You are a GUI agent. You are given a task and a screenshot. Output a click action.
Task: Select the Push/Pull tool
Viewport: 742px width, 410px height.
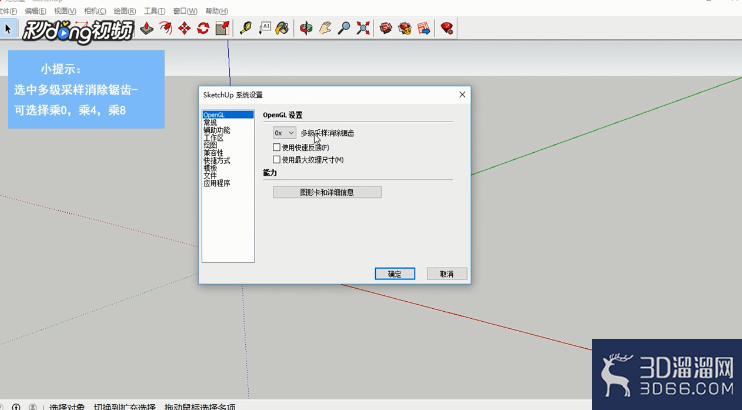(147, 28)
